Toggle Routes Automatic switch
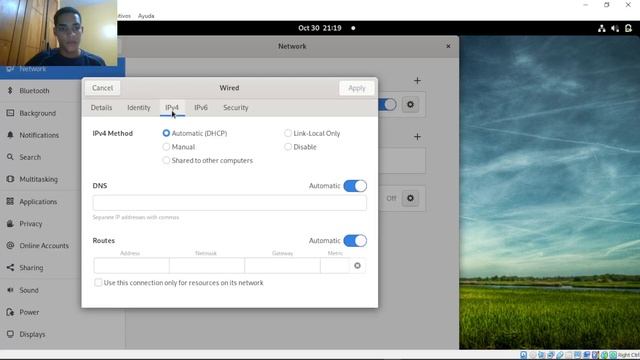640x360 pixels. pos(355,241)
